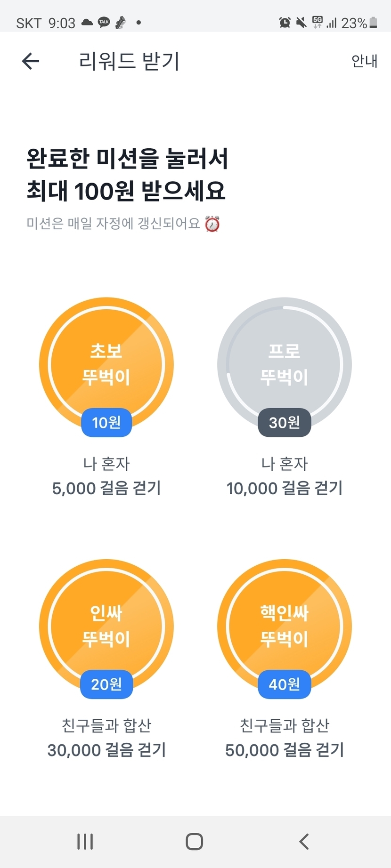
Task: Claim the 인싸 뚜벅이 mission badge
Action: point(106,625)
